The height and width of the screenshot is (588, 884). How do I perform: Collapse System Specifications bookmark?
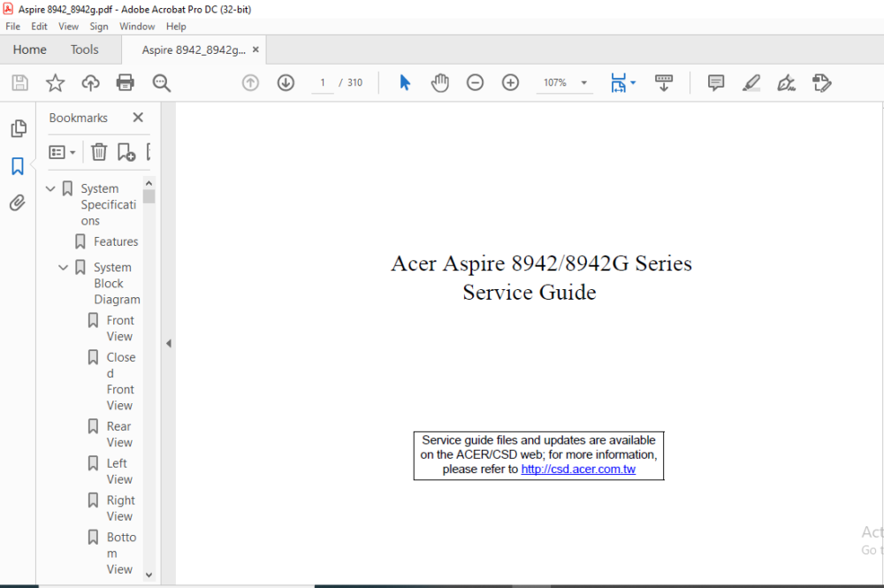coord(50,188)
